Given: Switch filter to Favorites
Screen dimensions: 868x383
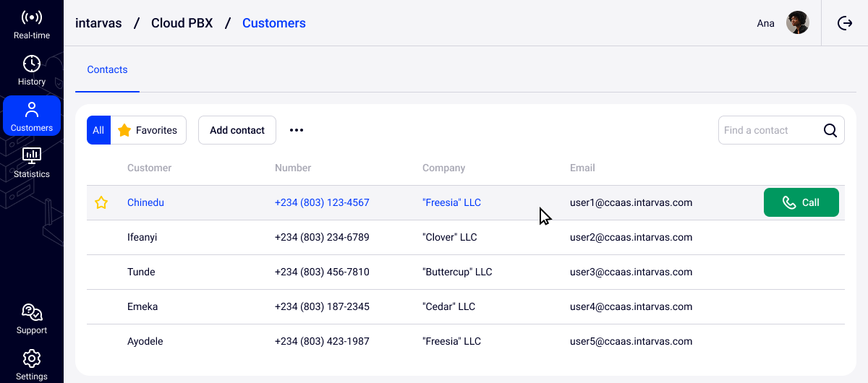Looking at the screenshot, I should pyautogui.click(x=148, y=130).
